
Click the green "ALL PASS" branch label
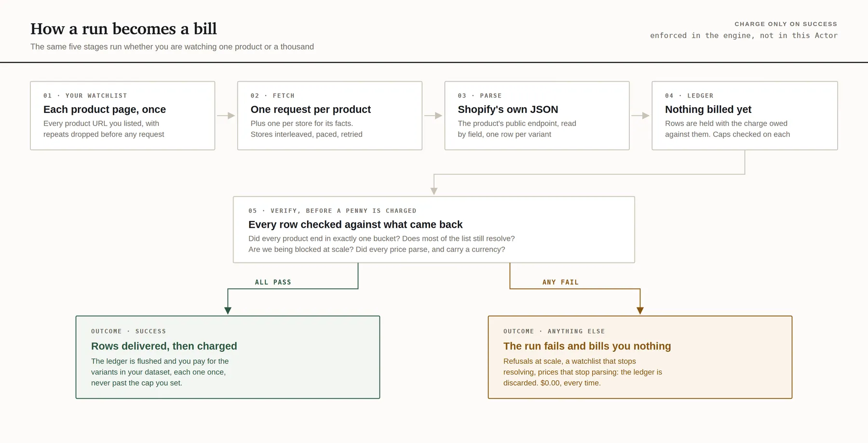273,282
